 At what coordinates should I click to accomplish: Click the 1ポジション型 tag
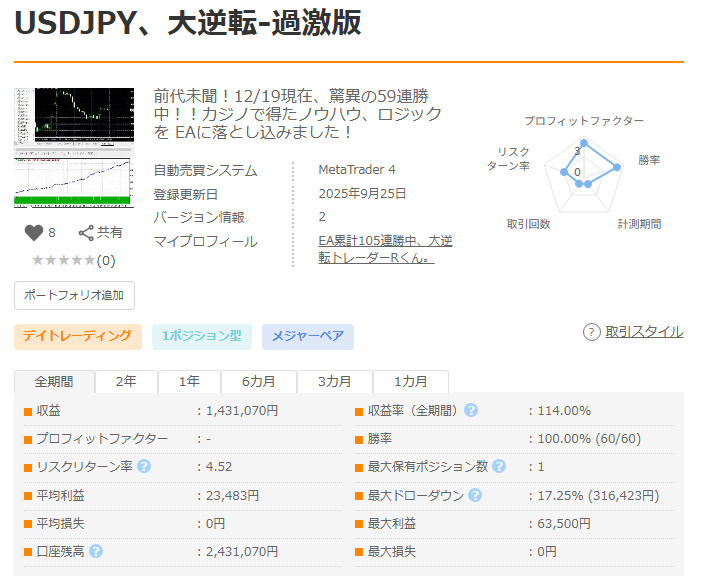point(202,336)
